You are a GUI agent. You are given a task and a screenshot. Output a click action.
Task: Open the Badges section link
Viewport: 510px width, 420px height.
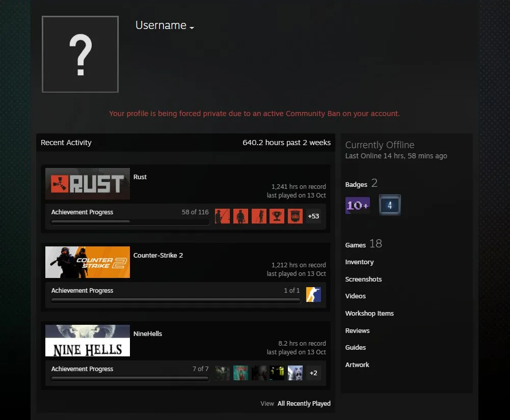[x=361, y=184]
